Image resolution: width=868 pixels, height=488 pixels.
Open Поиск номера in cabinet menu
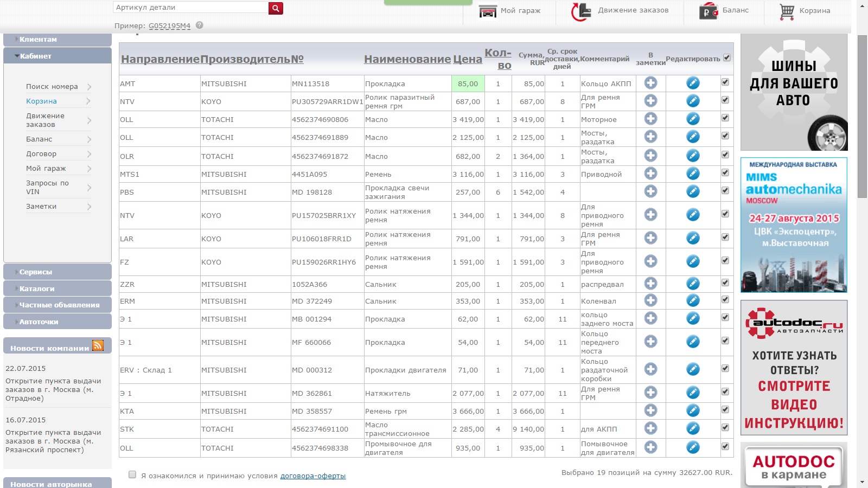click(x=52, y=87)
